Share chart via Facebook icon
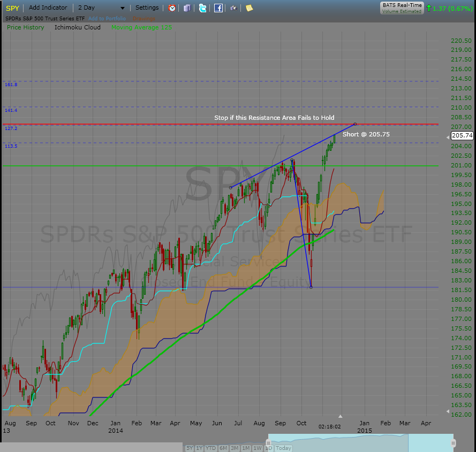 [218, 8]
